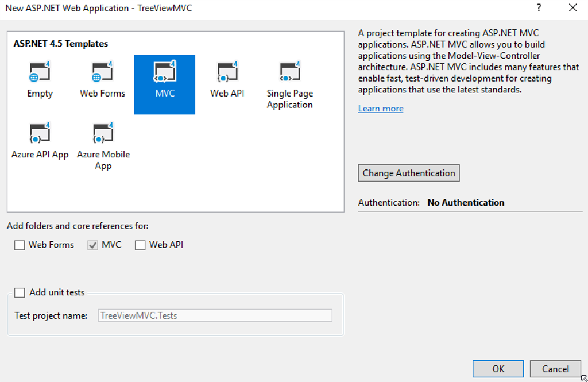This screenshot has height=382, width=588.
Task: Click the 'Test project name:' label
Action: pos(51,315)
